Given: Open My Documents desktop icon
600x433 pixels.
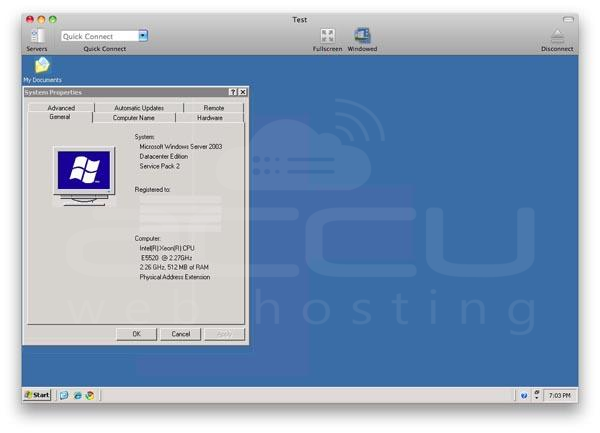Looking at the screenshot, I should pos(42,65).
